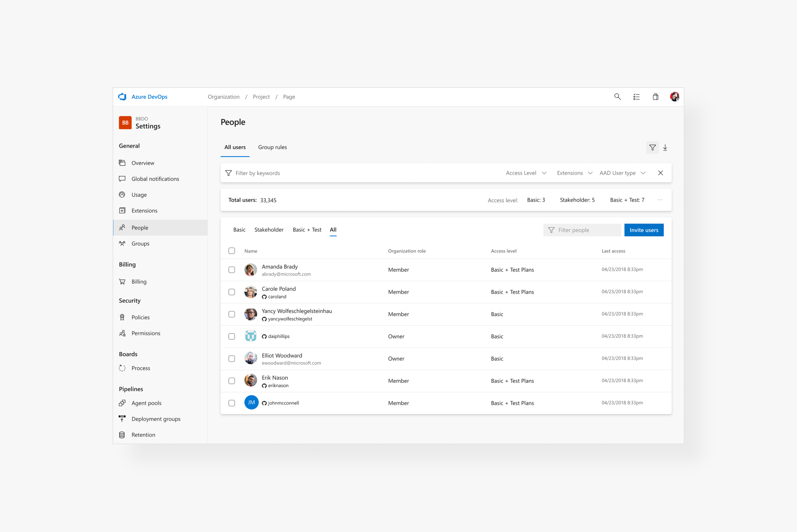Click the Invite users button

tap(644, 230)
